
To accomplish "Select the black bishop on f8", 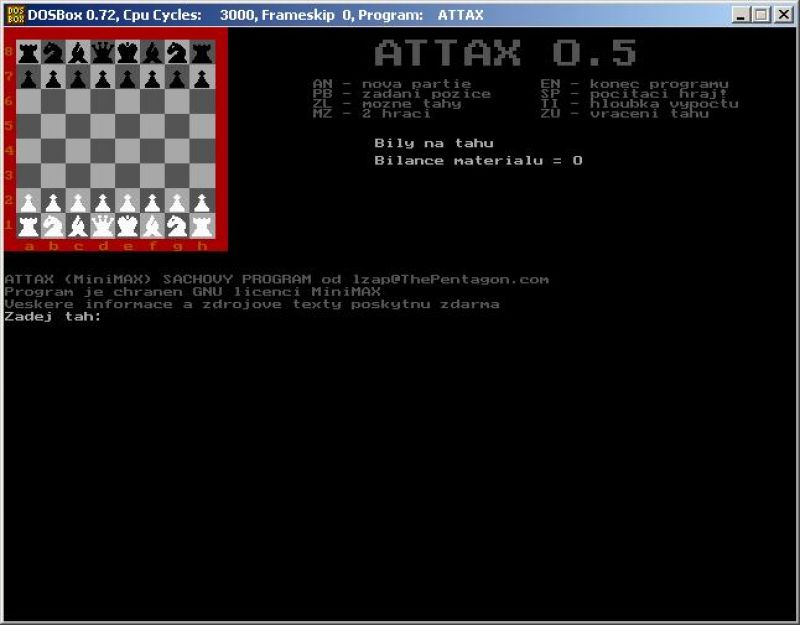I will tap(153, 53).
